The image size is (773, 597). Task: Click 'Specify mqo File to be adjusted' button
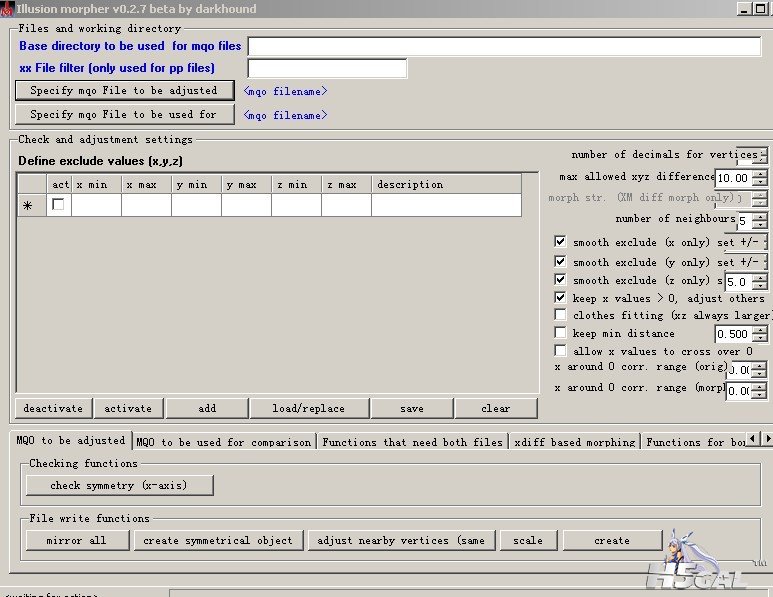coord(124,91)
